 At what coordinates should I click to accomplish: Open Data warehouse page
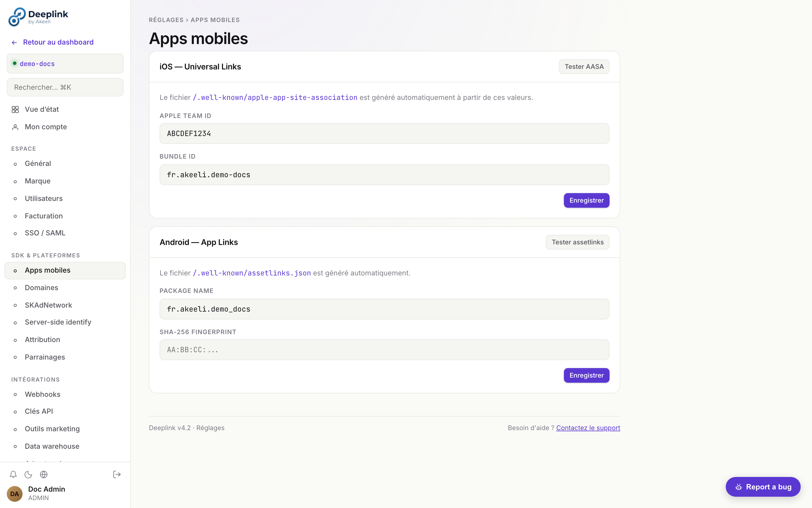point(65,446)
